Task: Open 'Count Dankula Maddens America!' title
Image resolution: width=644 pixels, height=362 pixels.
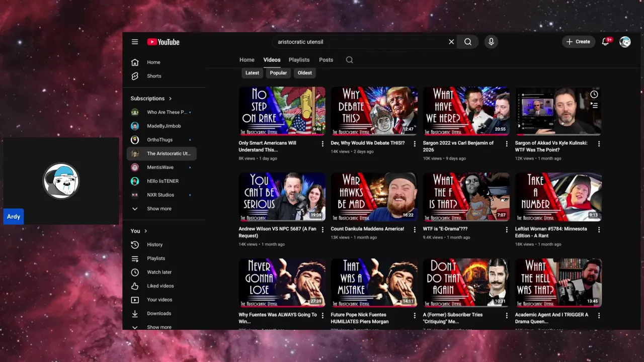Action: tap(367, 229)
